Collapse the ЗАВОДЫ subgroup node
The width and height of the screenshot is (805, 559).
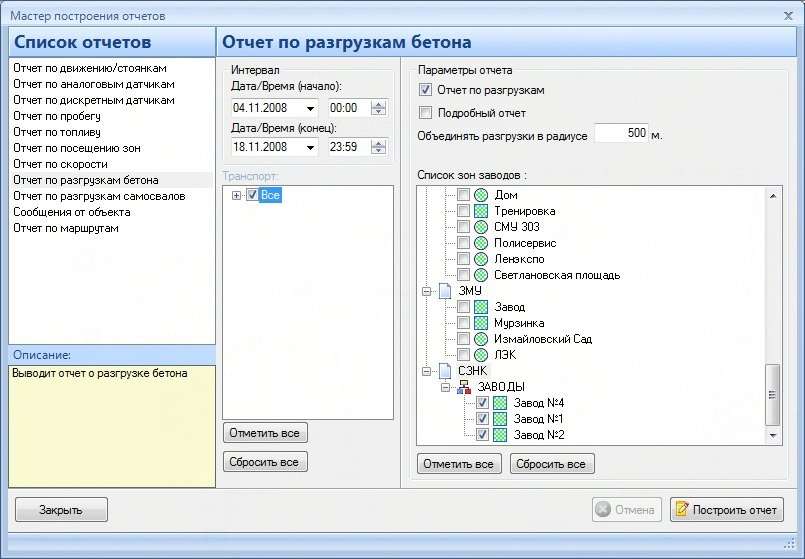pyautogui.click(x=445, y=387)
